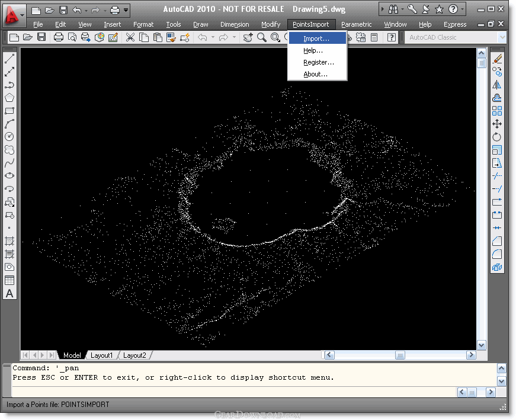
Task: Select the Polygon tool
Action: click(9, 98)
